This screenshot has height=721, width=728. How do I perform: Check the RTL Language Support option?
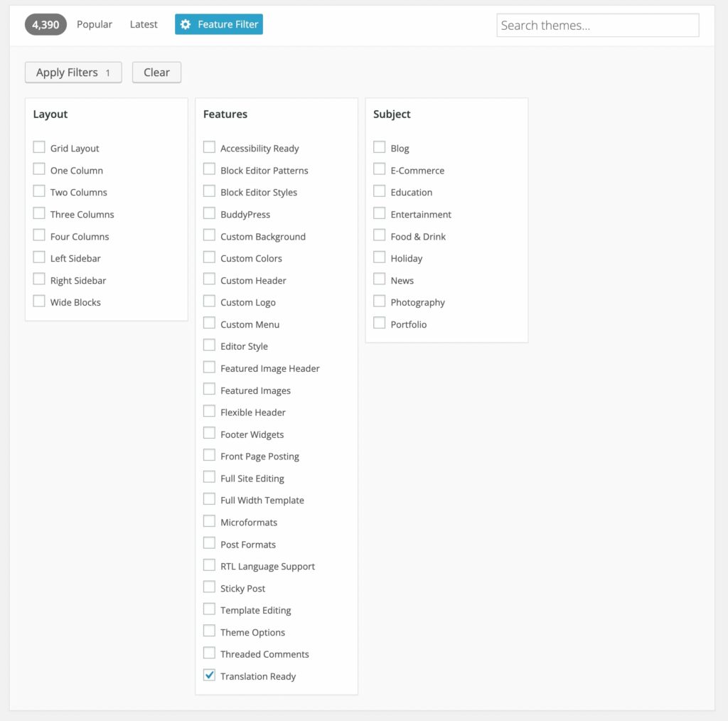[x=209, y=565]
